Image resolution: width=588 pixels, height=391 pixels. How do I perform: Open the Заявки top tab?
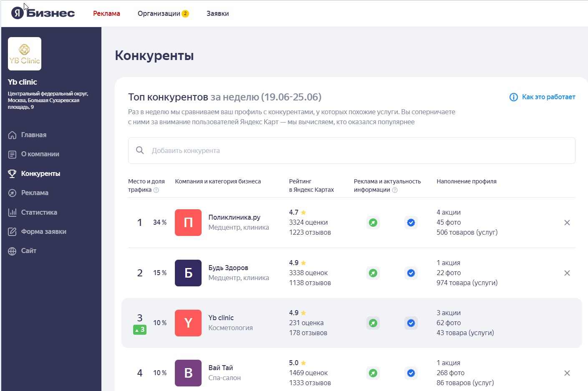217,13
